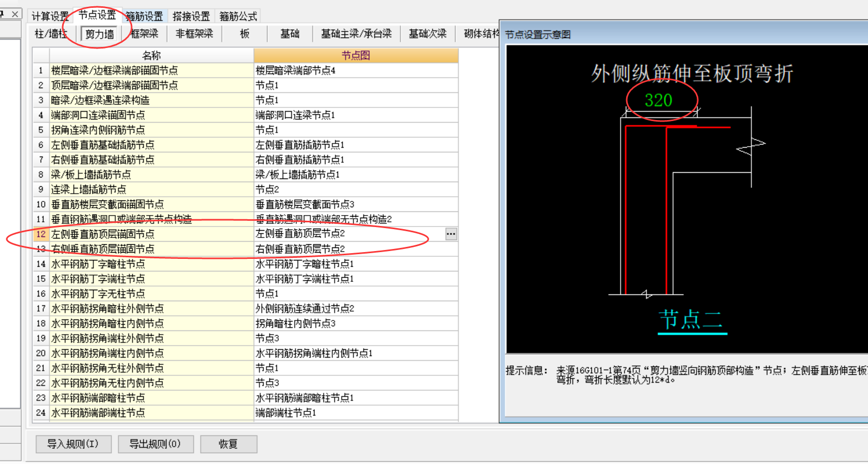The height and width of the screenshot is (464, 868).
Task: Select row 水平钢筋拐角无柱外侧节点
Action: [x=151, y=368]
